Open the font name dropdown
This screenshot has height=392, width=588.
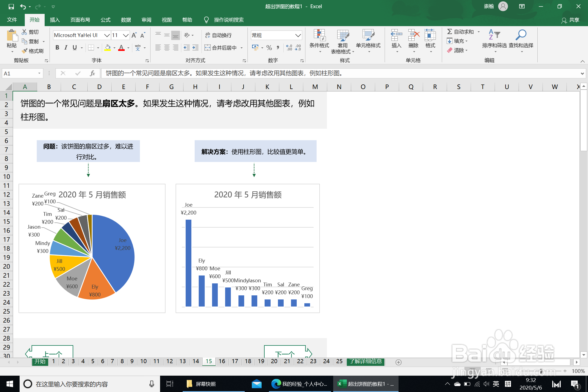[x=107, y=35]
